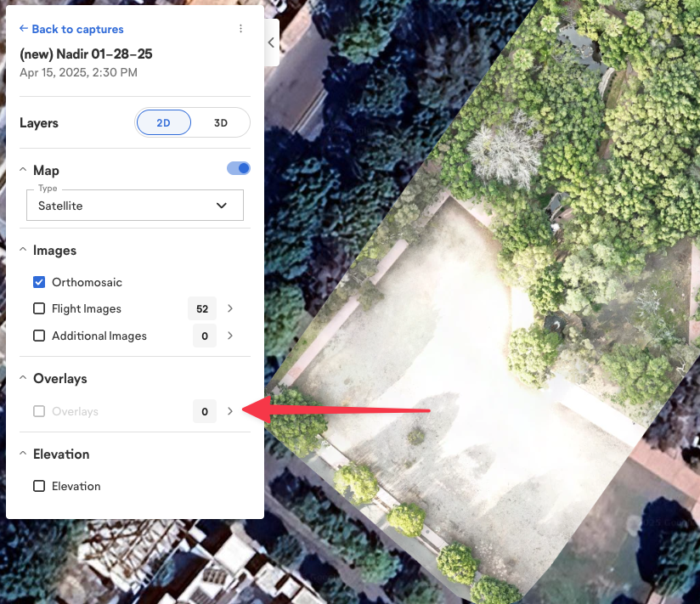
Task: Check the Flight Images checkbox
Action: click(38, 308)
